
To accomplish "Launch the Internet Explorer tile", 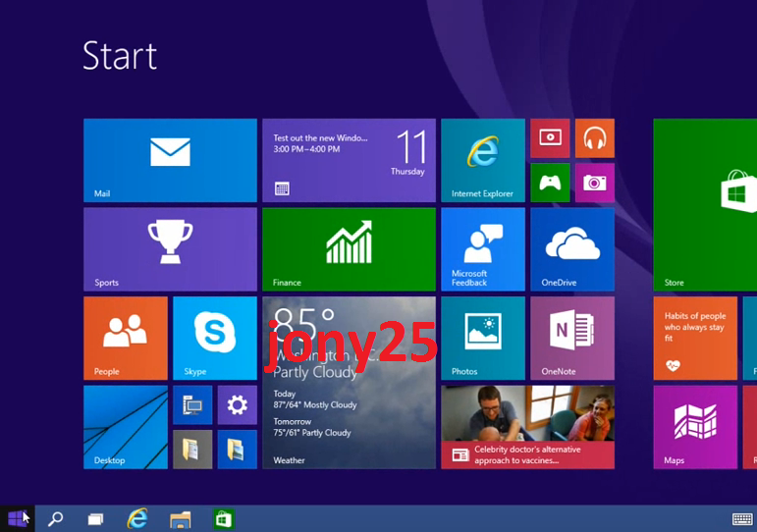I will pos(482,160).
